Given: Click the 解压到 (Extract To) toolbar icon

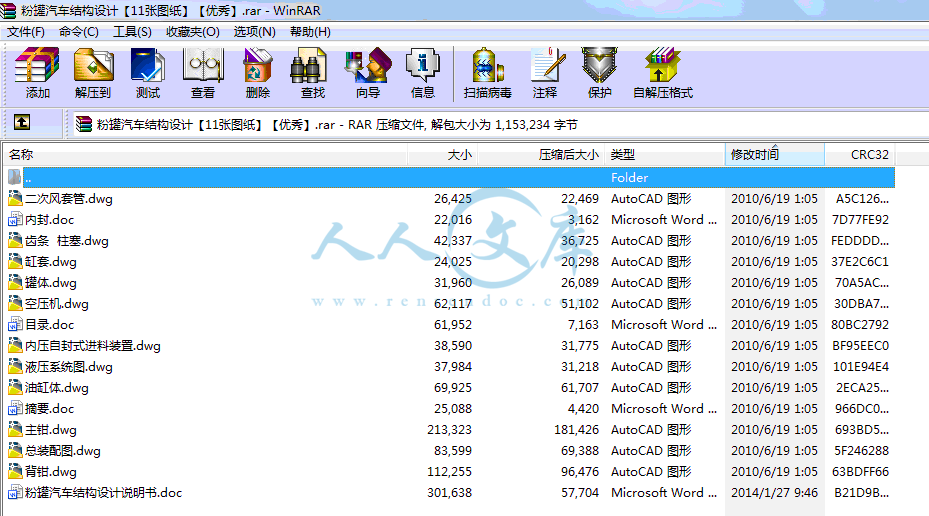Looking at the screenshot, I should (93, 65).
